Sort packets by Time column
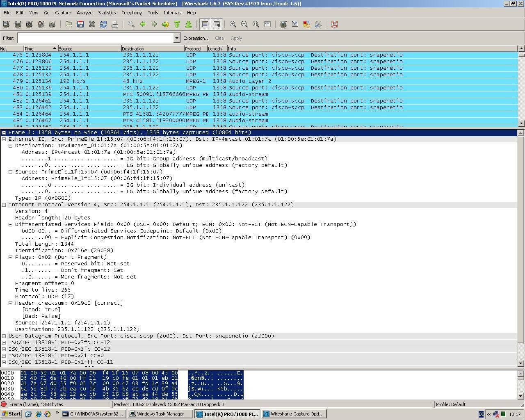Screen dimensions: 525x420 (x=41, y=48)
